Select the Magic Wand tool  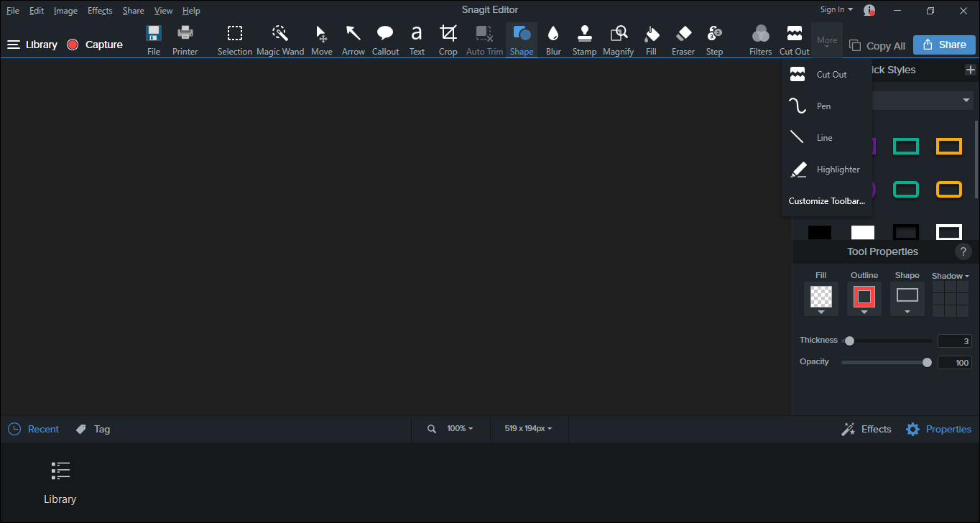[280, 40]
